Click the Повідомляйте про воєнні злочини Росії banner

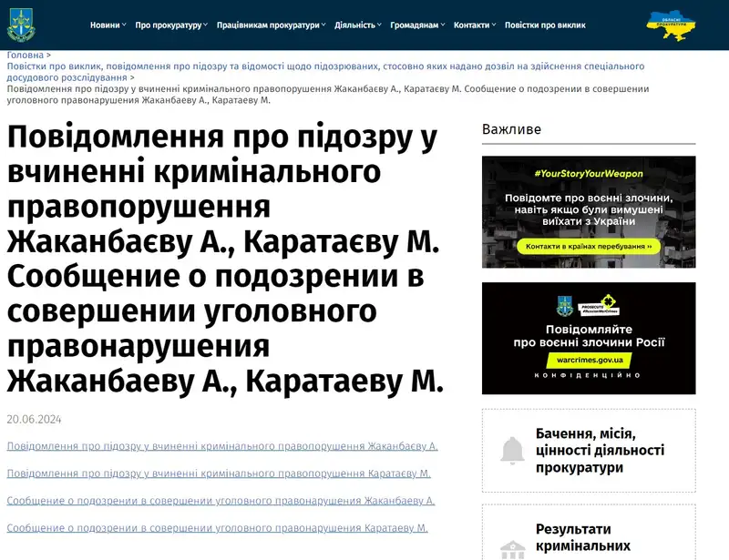pyautogui.click(x=588, y=338)
